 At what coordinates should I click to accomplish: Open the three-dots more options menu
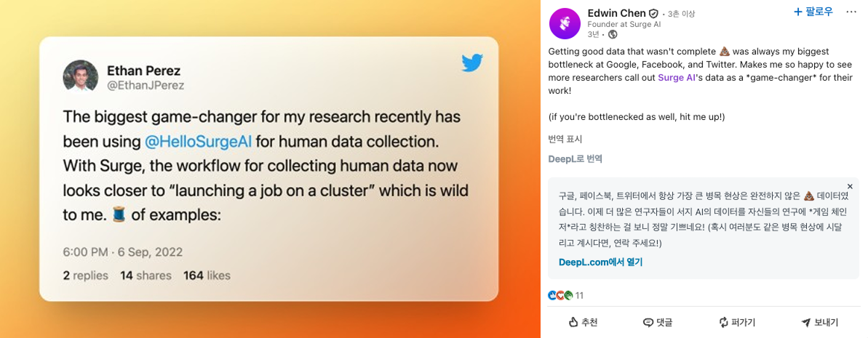(851, 12)
